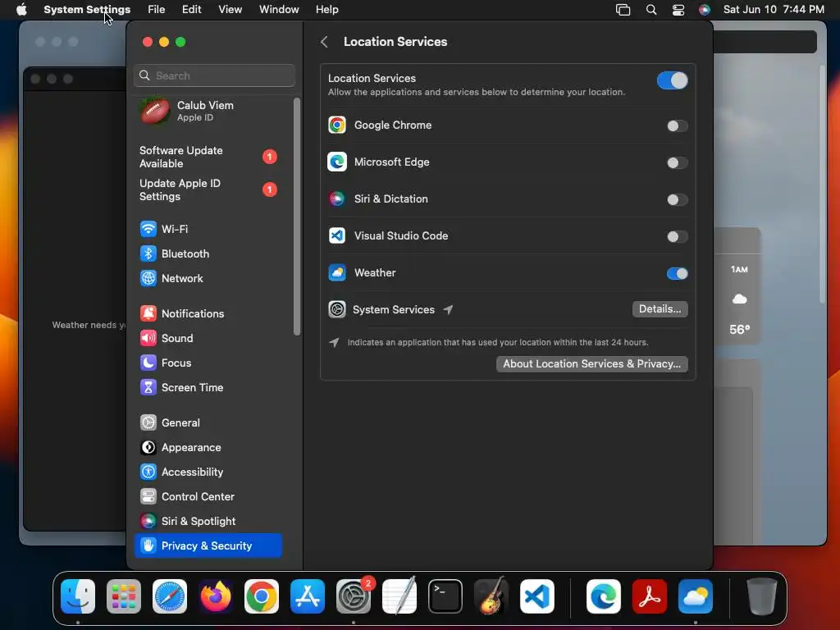Select Sound in sidebar
This screenshot has height=630, width=840.
[208, 339]
